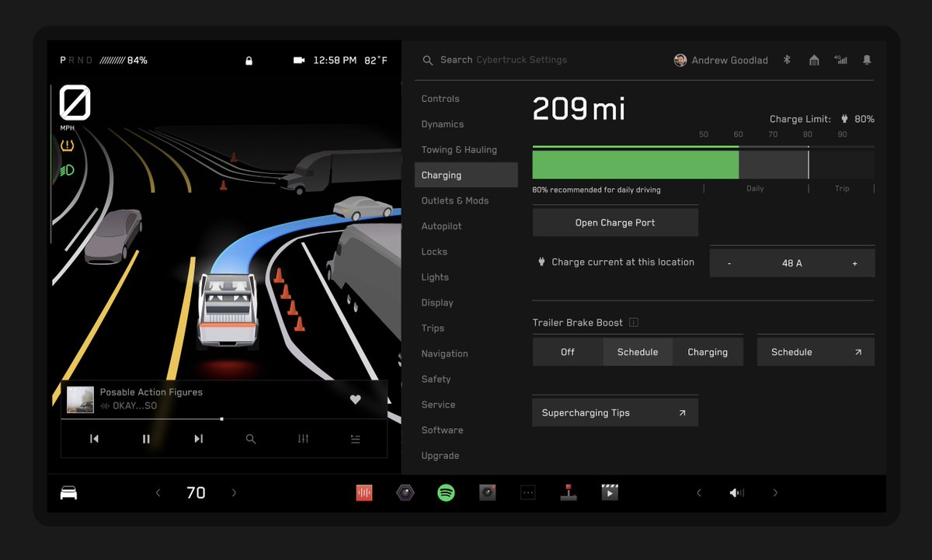Launch the theater clapperboard app
The width and height of the screenshot is (932, 560).
point(610,492)
